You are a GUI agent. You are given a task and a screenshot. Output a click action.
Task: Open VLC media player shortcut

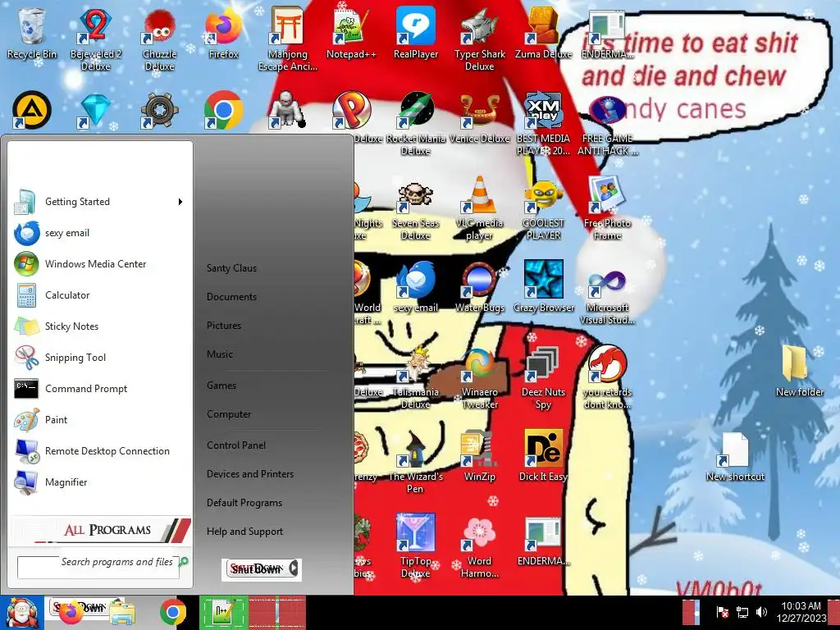click(x=479, y=208)
